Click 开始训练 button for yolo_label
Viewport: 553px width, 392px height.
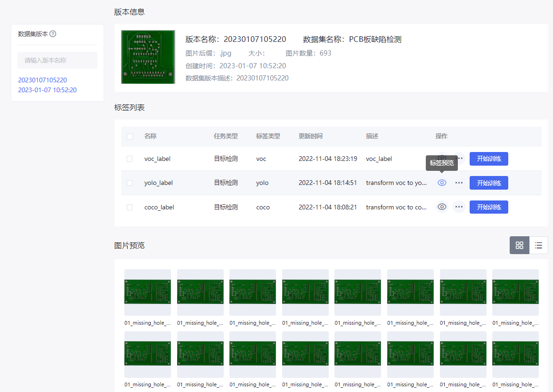(488, 183)
